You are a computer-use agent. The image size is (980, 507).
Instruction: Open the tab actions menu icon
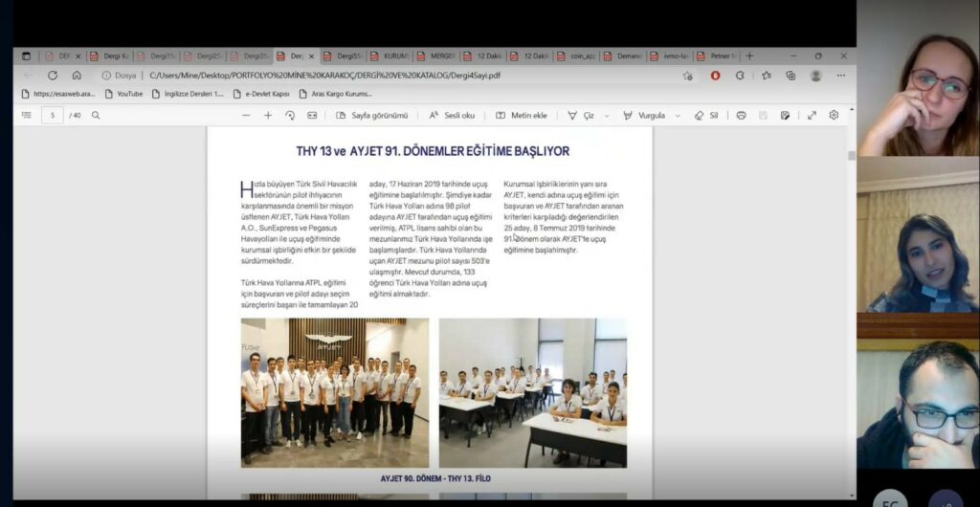(x=26, y=56)
